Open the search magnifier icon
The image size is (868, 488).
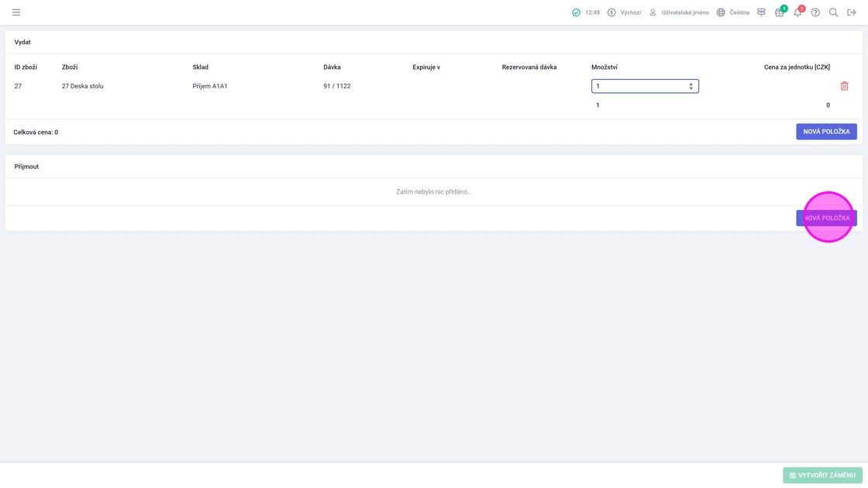click(x=833, y=12)
